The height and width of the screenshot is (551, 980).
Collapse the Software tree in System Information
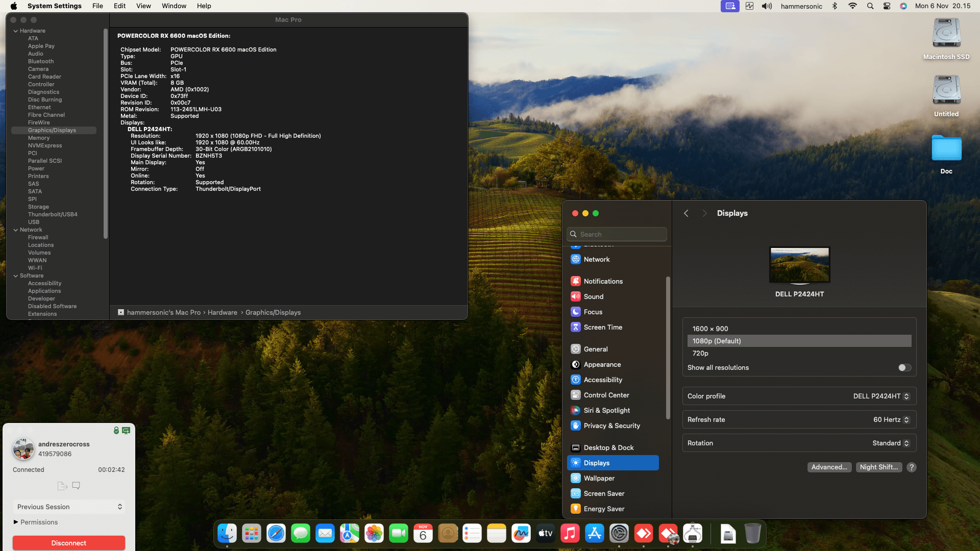(16, 275)
